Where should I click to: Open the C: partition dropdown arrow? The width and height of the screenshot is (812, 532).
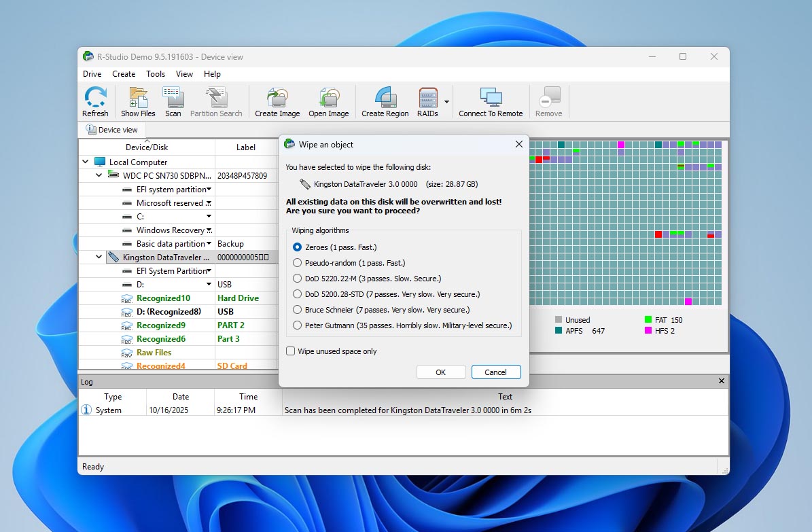[x=207, y=216]
